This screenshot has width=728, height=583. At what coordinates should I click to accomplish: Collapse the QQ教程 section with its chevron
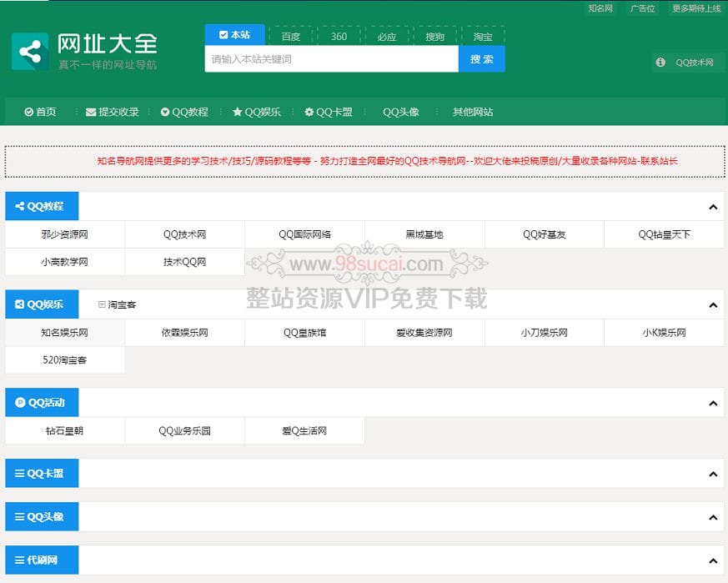pos(713,206)
